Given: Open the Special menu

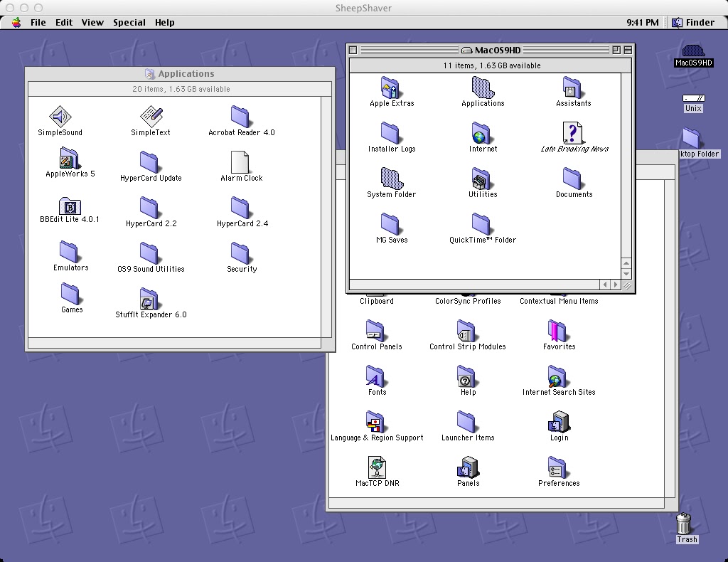Looking at the screenshot, I should [x=129, y=22].
